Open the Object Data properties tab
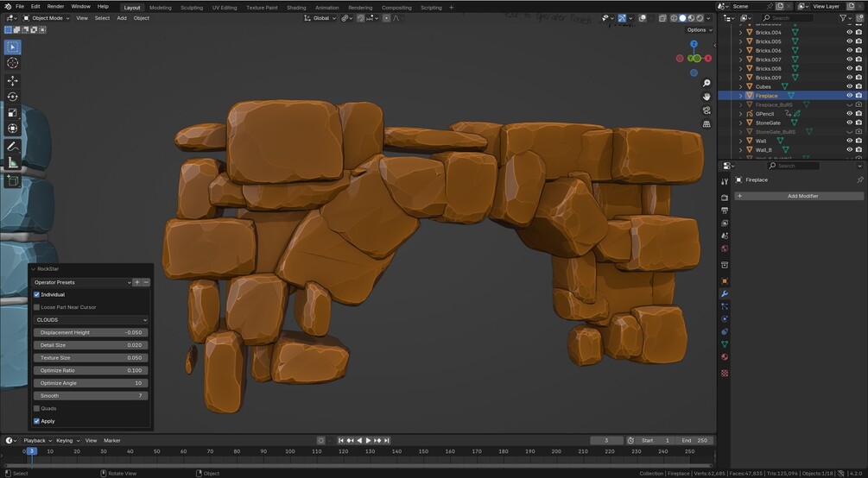The width and height of the screenshot is (868, 478). coord(724,344)
